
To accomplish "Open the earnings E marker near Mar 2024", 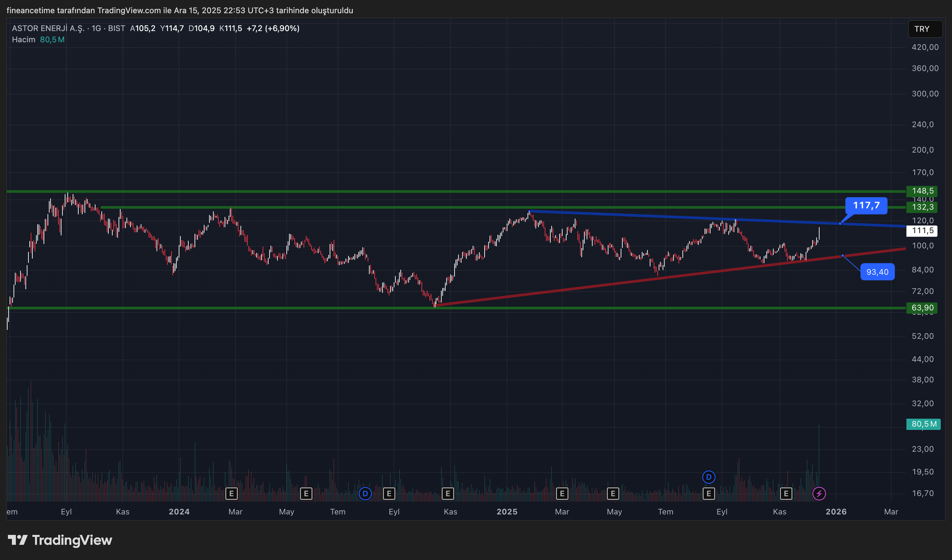I will (231, 493).
